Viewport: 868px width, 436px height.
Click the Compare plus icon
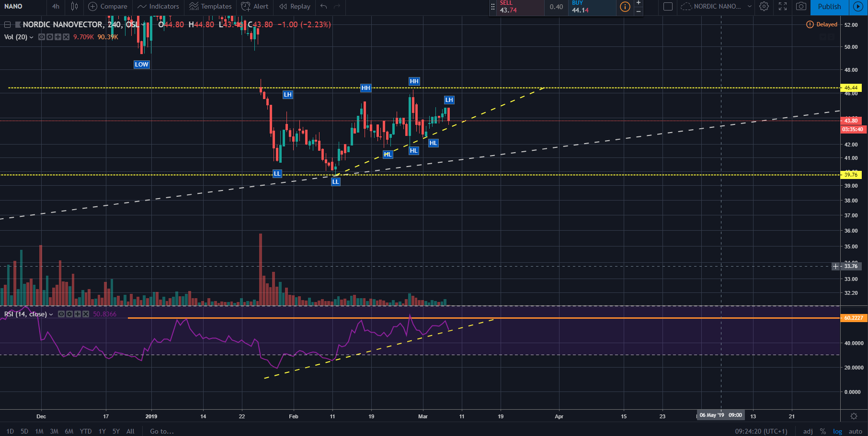[93, 6]
